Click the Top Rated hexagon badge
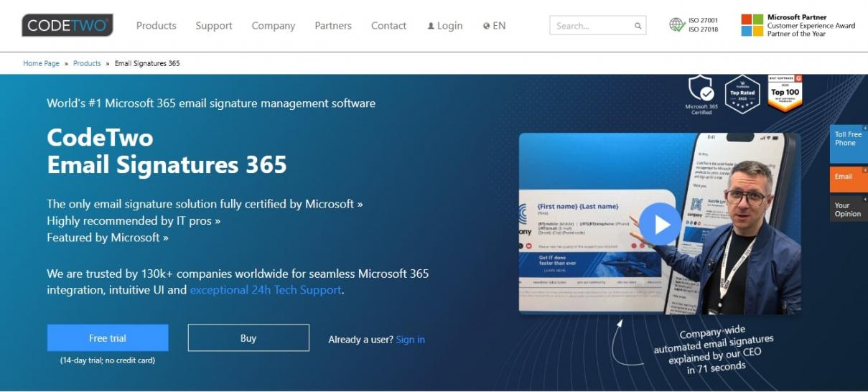This screenshot has height=392, width=868. [742, 94]
